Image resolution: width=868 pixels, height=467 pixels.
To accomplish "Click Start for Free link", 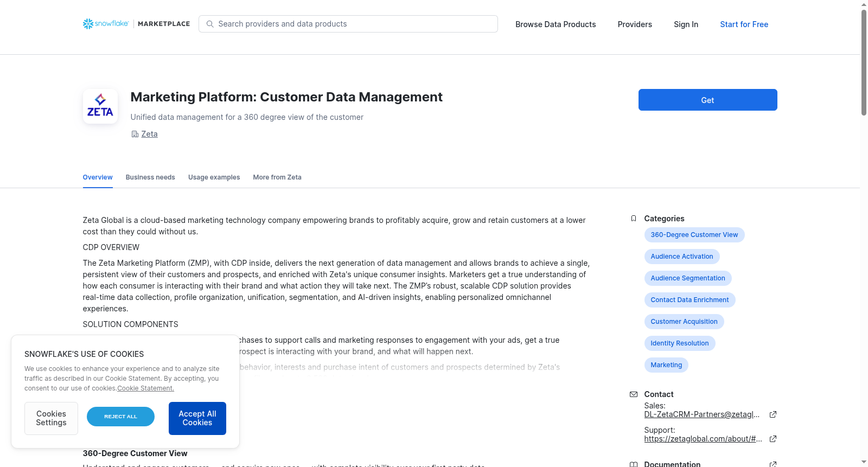I will (x=744, y=24).
